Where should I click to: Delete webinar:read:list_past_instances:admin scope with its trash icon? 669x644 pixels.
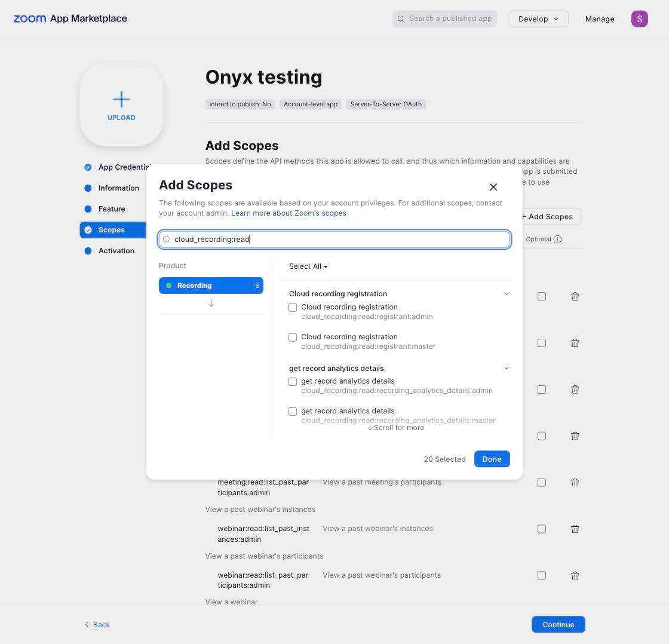pyautogui.click(x=575, y=529)
